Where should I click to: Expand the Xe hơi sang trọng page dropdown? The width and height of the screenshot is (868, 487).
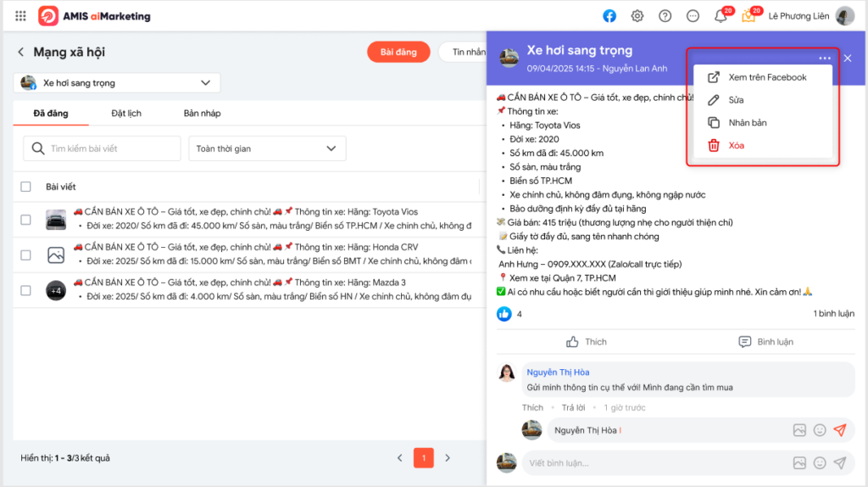point(117,83)
